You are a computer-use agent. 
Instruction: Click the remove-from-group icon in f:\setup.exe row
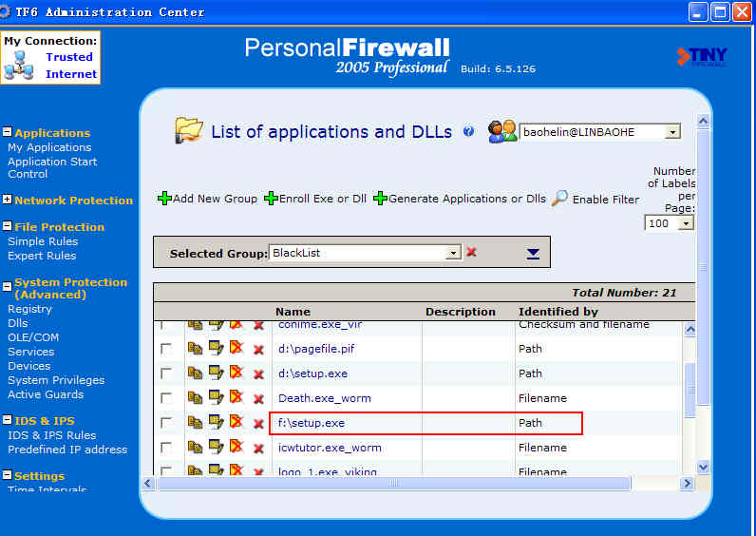[x=236, y=422]
